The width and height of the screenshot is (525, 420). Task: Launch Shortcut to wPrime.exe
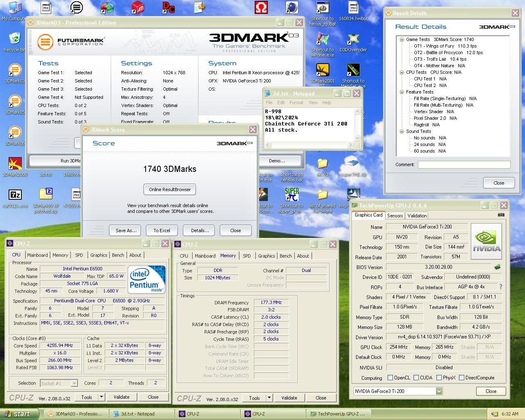[x=322, y=39]
